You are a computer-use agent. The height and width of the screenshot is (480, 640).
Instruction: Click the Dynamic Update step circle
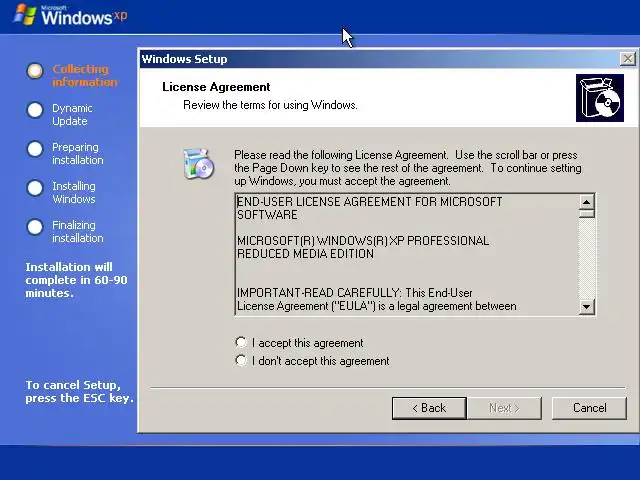pos(35,110)
